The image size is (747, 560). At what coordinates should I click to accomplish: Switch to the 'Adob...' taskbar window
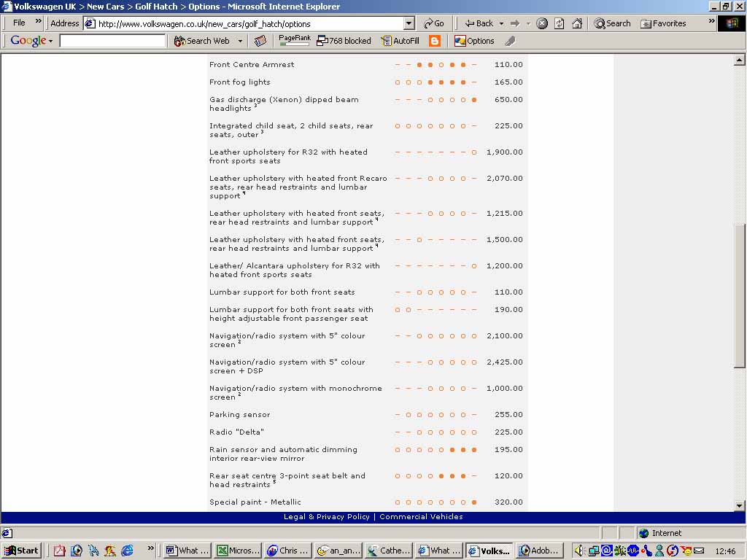(x=540, y=551)
